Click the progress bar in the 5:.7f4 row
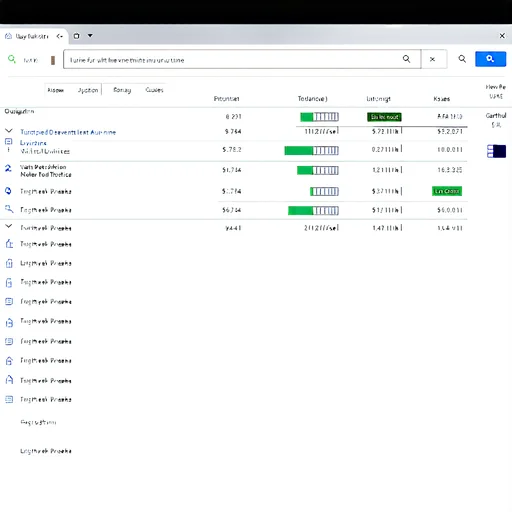The image size is (512, 512). [324, 191]
